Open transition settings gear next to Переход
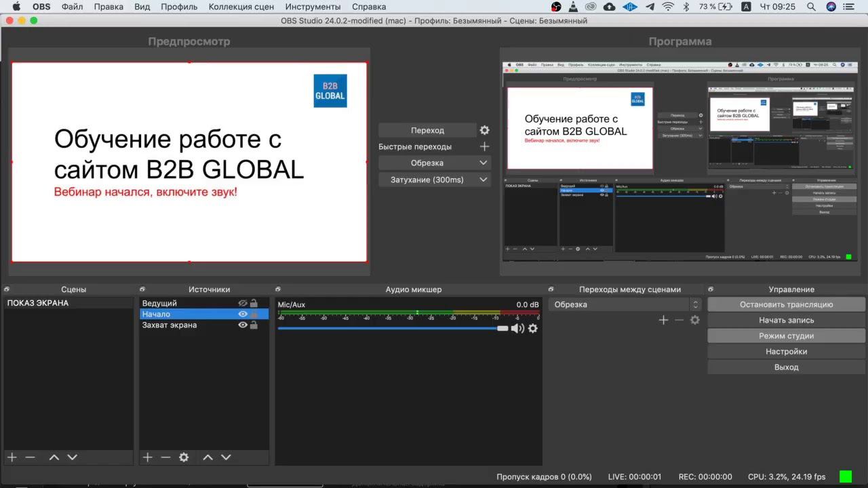 click(484, 130)
